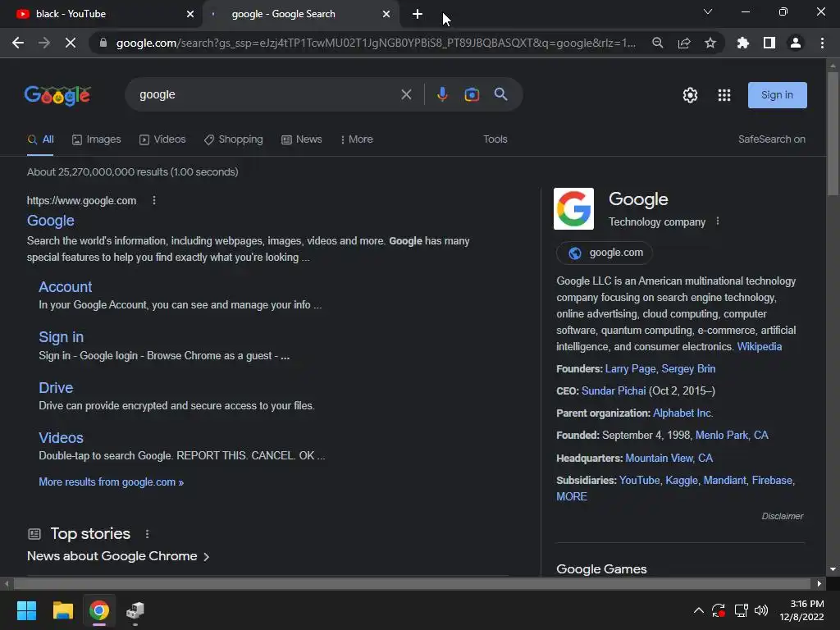Open SafeSearch on settings
The image size is (840, 630).
[771, 139]
